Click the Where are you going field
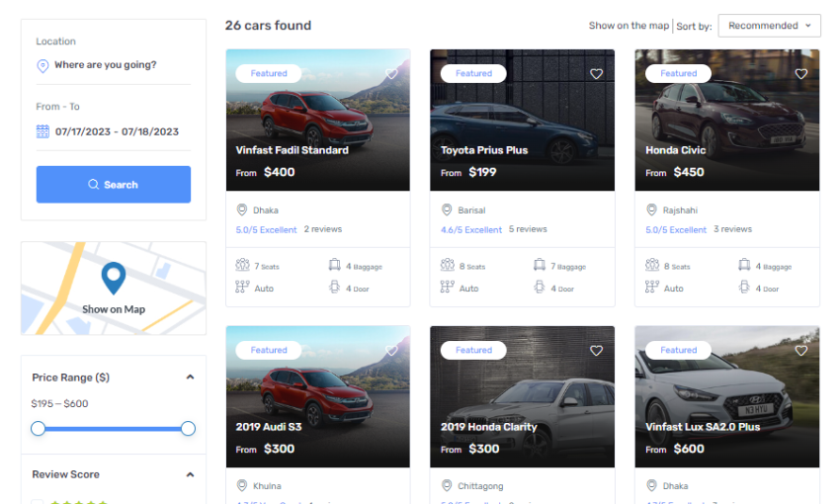Screen dimensions: 840x504 [x=106, y=65]
